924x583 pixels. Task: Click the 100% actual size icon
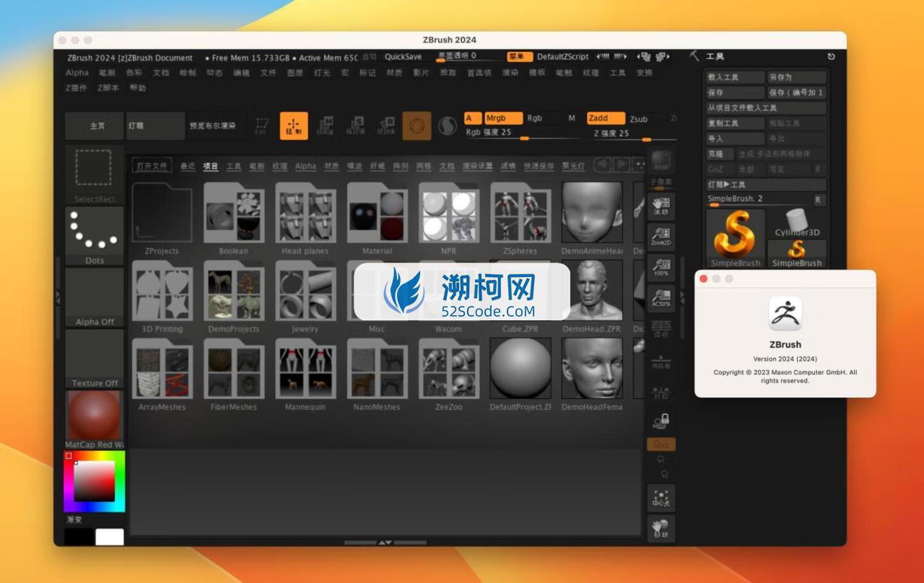pos(661,267)
